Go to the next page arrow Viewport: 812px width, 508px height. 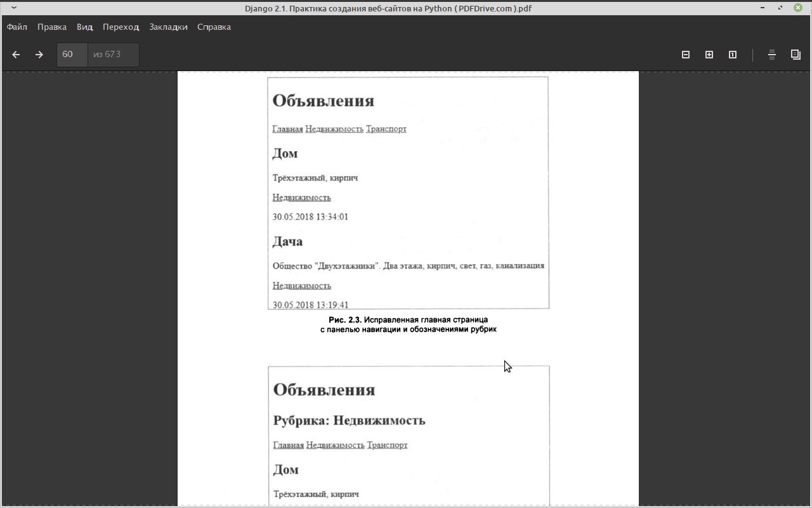click(x=39, y=55)
